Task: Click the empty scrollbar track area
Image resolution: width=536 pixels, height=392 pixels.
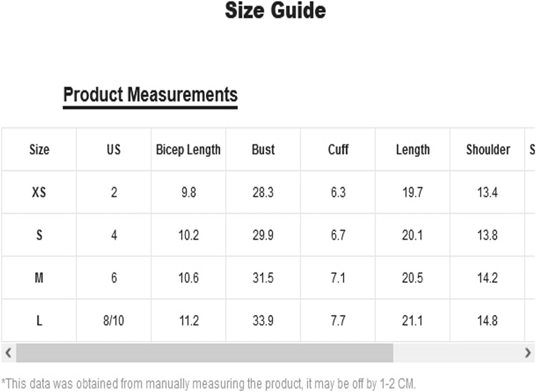Action: [x=457, y=353]
